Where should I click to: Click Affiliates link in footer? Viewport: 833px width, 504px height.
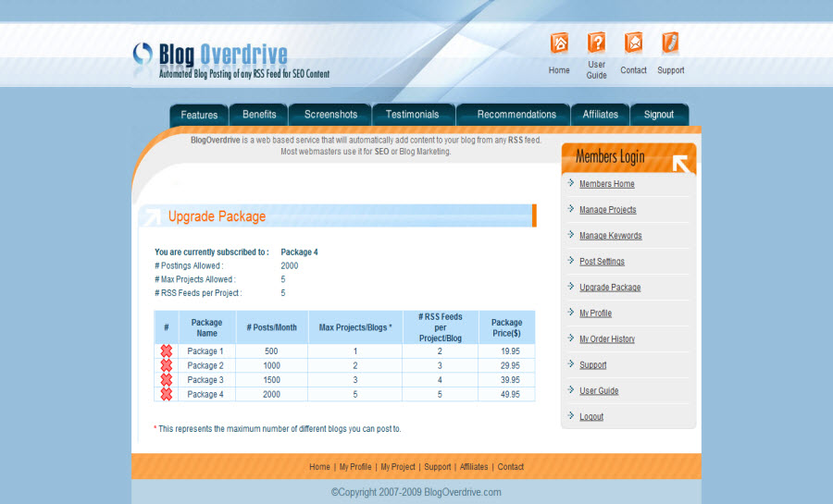(x=474, y=467)
